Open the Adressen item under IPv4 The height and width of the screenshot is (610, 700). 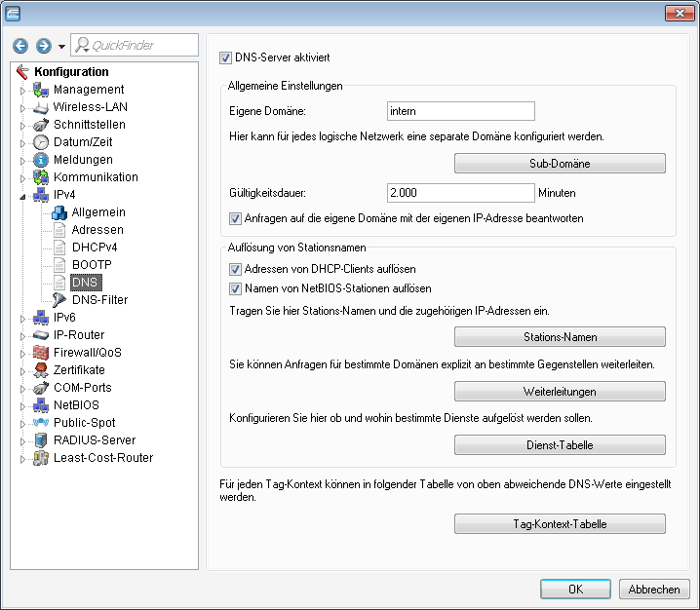(x=97, y=230)
